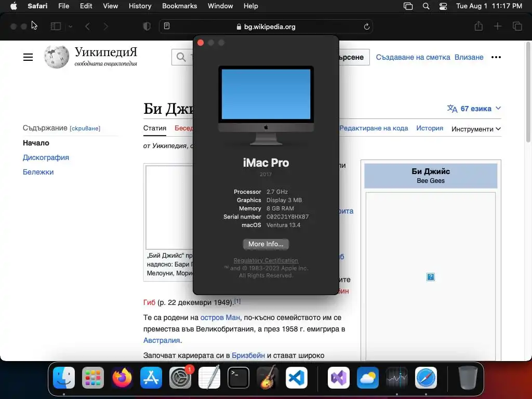Open TextEdit from the Dock
Screen dimensions: 532x399
click(x=209, y=378)
